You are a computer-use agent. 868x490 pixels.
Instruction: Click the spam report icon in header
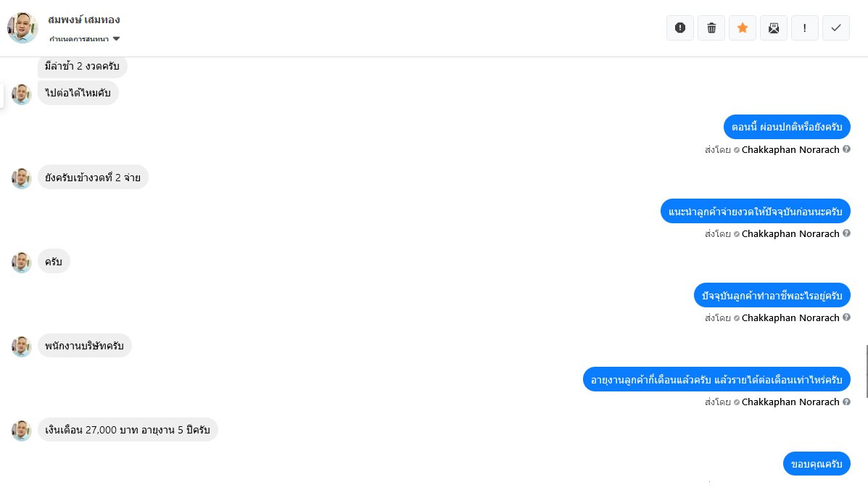(679, 28)
